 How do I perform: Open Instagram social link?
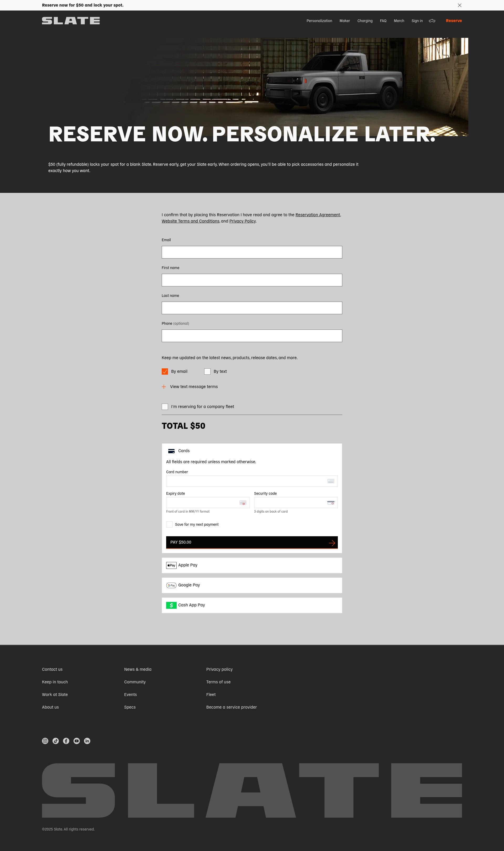click(45, 741)
